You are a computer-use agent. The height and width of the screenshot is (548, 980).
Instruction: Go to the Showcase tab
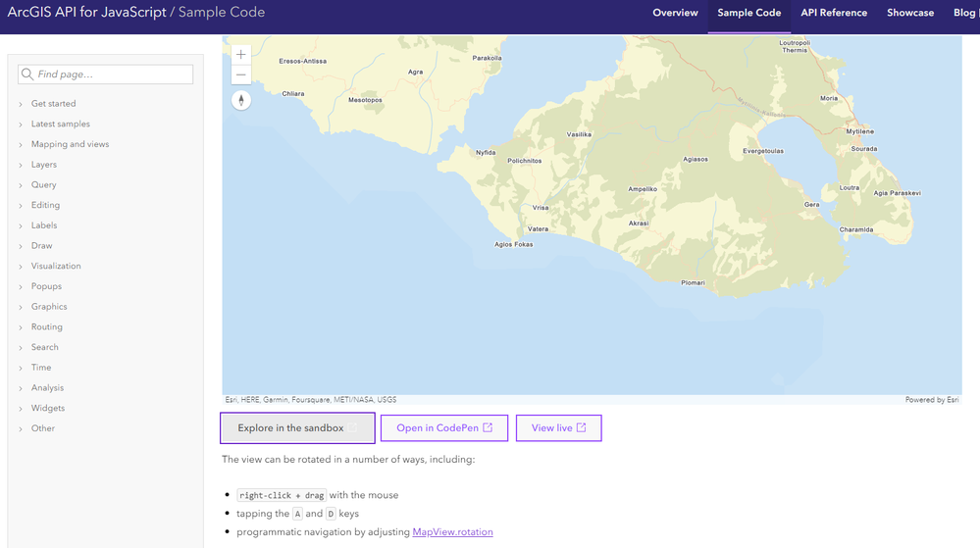(x=910, y=14)
